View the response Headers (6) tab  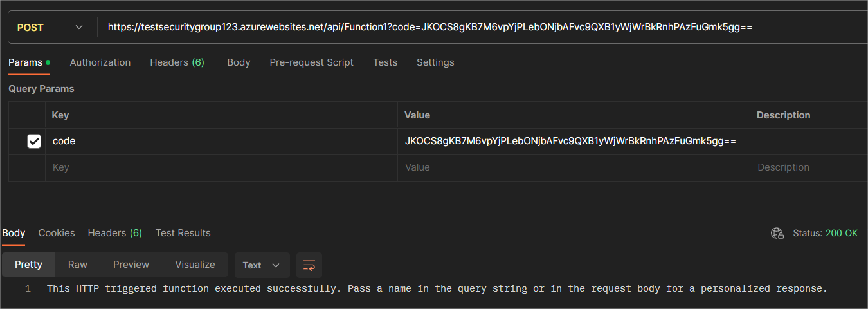pos(114,233)
